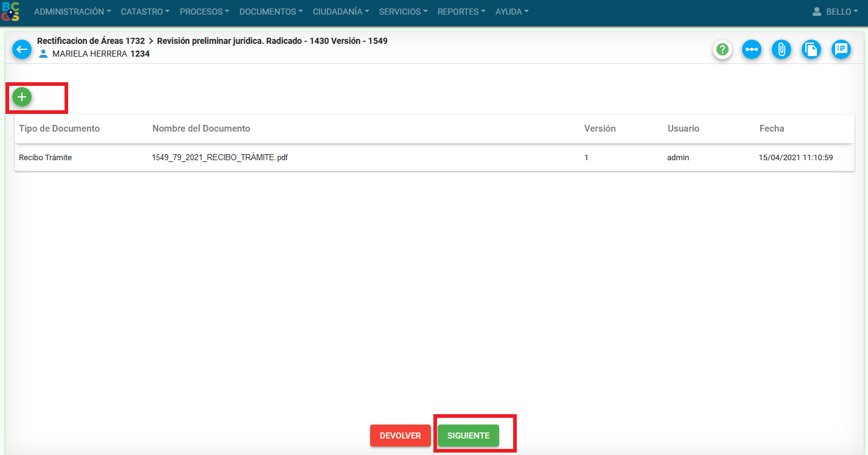
Task: Open the help question mark icon
Action: point(722,50)
